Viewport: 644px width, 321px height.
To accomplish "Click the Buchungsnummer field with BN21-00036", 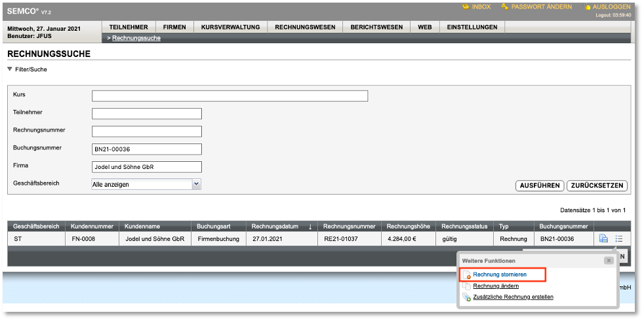I will click(x=147, y=149).
